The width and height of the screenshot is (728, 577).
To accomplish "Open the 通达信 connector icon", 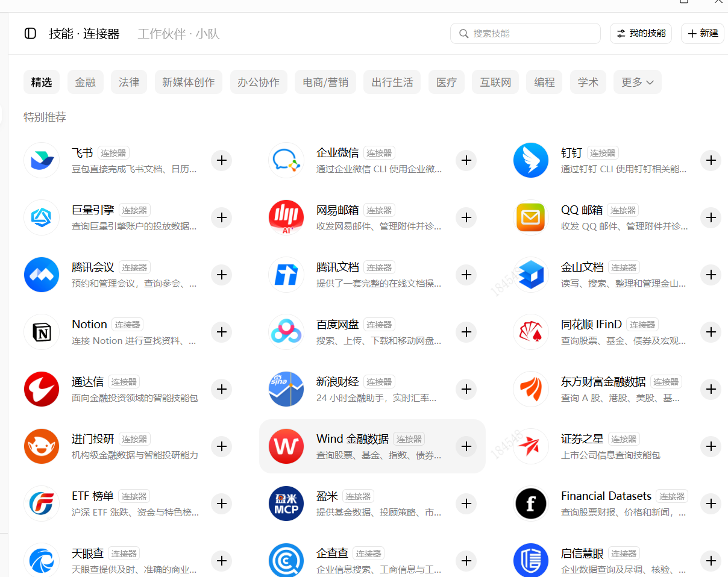I will coord(42,389).
